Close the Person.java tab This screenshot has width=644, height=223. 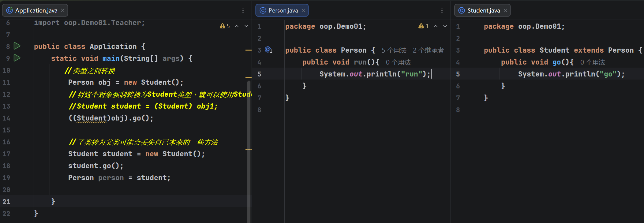click(x=303, y=10)
